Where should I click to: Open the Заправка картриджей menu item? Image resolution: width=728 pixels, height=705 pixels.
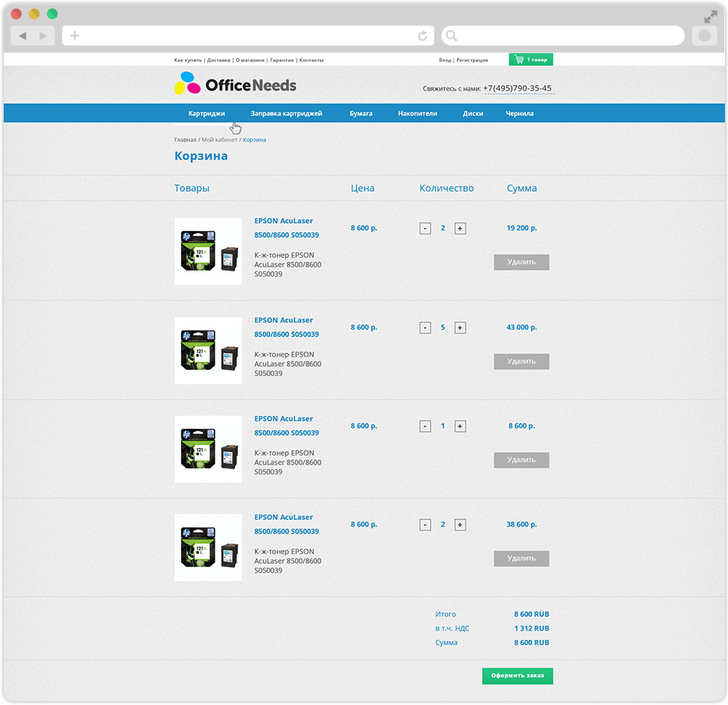(x=286, y=114)
